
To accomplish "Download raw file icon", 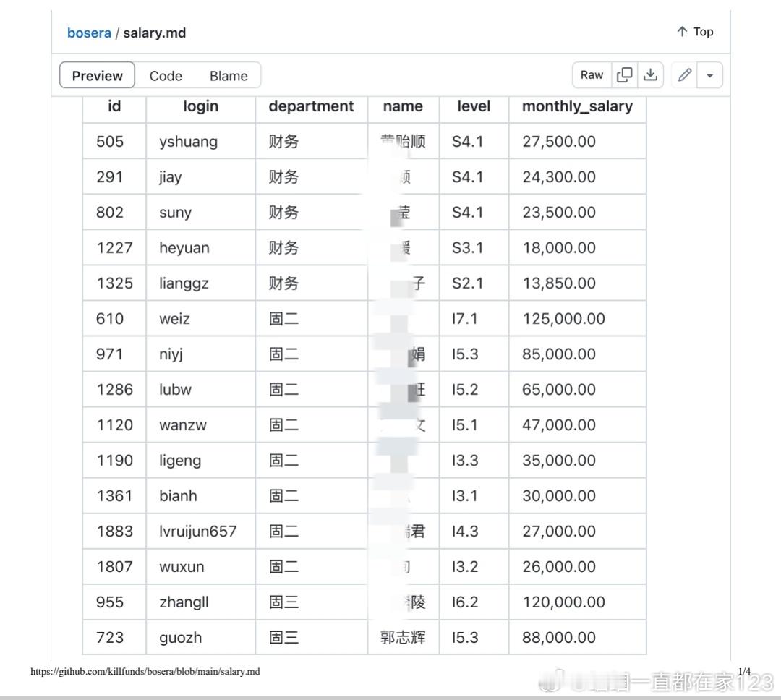I will pyautogui.click(x=650, y=75).
